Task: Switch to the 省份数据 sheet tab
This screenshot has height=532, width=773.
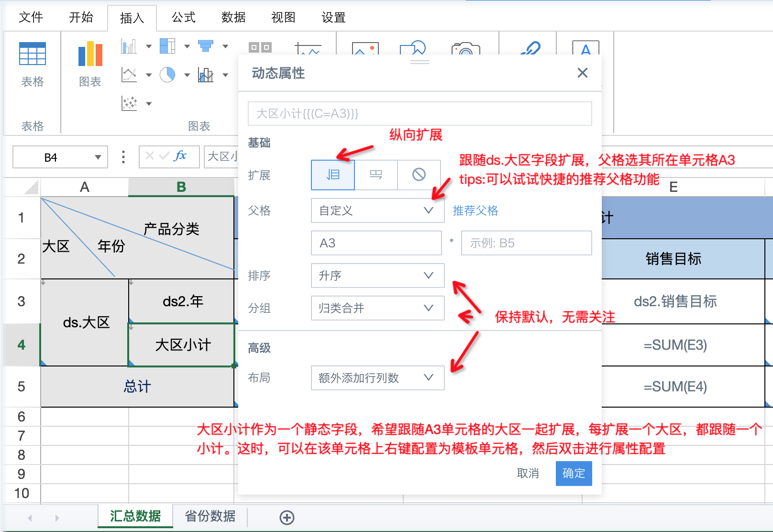Action: [x=210, y=516]
